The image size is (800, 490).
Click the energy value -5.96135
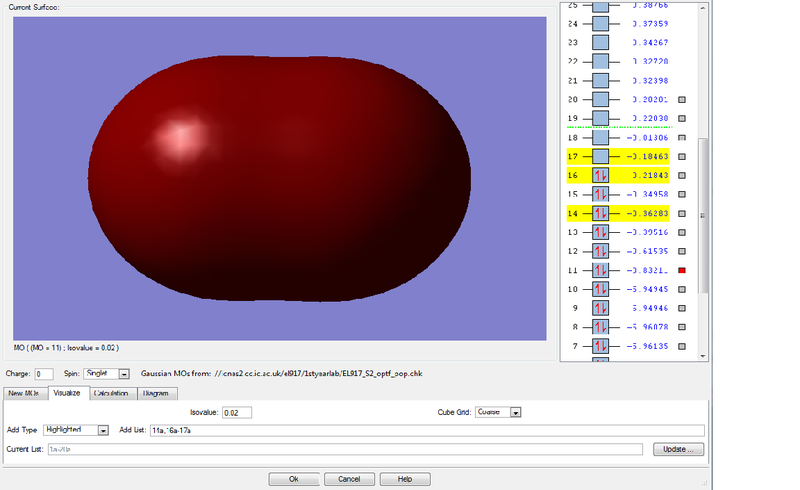[647, 346]
